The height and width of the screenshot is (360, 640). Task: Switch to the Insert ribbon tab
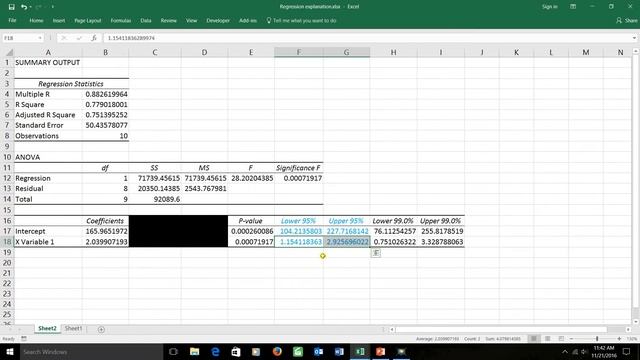click(59, 20)
